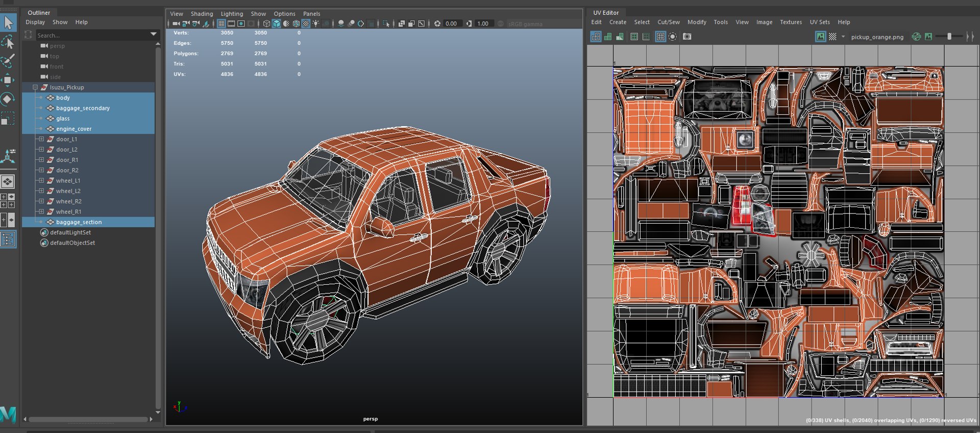980x433 pixels.
Task: Toggle use all lights in viewport
Action: tap(315, 23)
